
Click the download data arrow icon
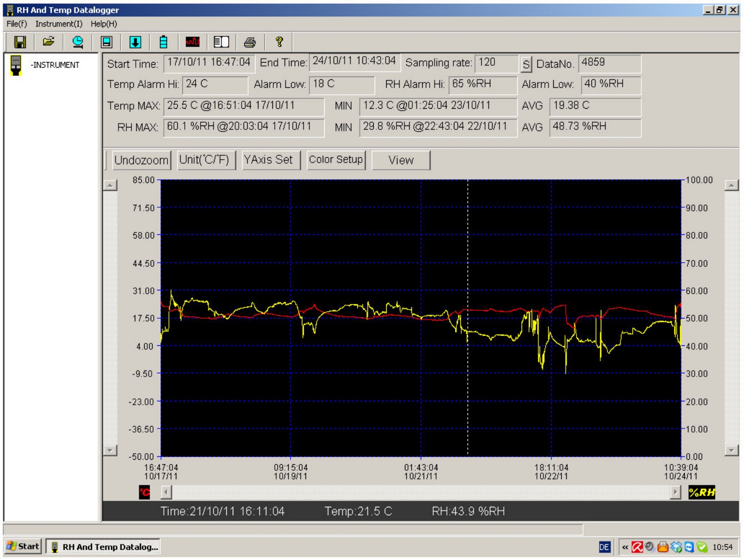(135, 42)
